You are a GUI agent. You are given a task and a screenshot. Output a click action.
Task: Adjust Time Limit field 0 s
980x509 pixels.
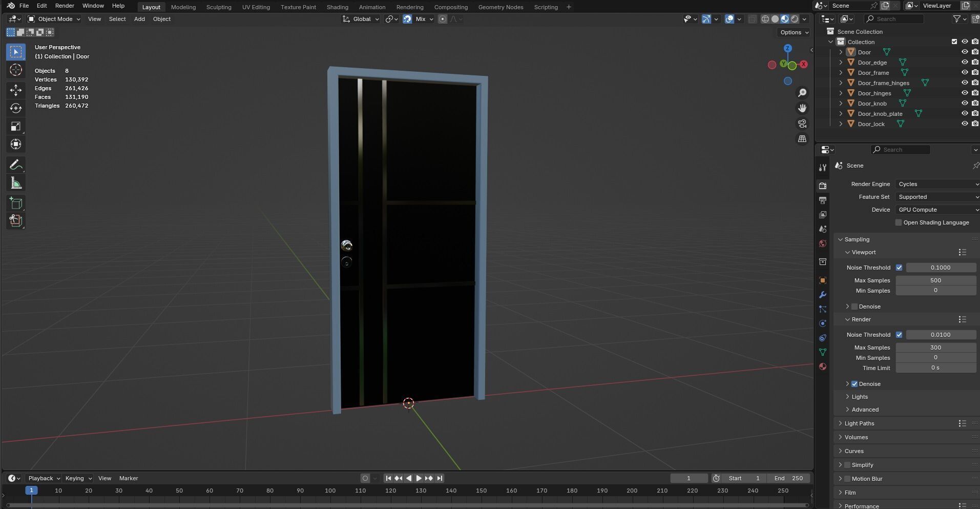(935, 368)
